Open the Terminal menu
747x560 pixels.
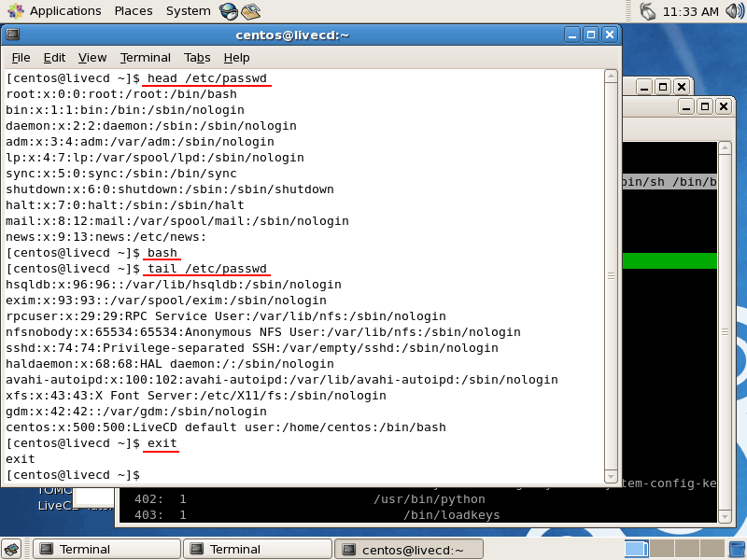pos(146,58)
